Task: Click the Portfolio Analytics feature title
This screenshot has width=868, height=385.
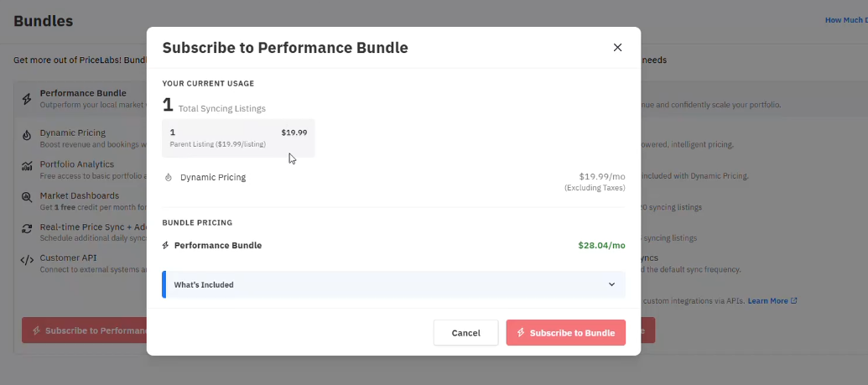Action: pyautogui.click(x=77, y=164)
